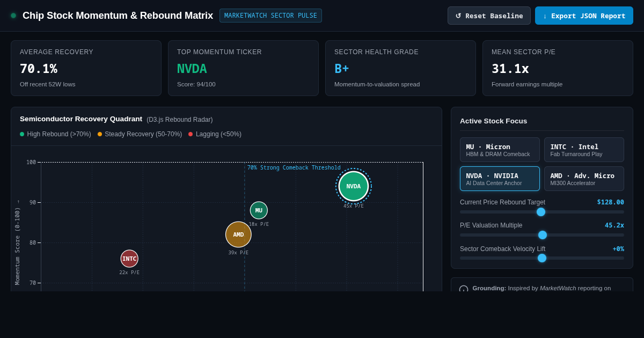The width and height of the screenshot is (644, 338).
Task: Select the AMD · Adv. Micro stock card
Action: [584, 179]
